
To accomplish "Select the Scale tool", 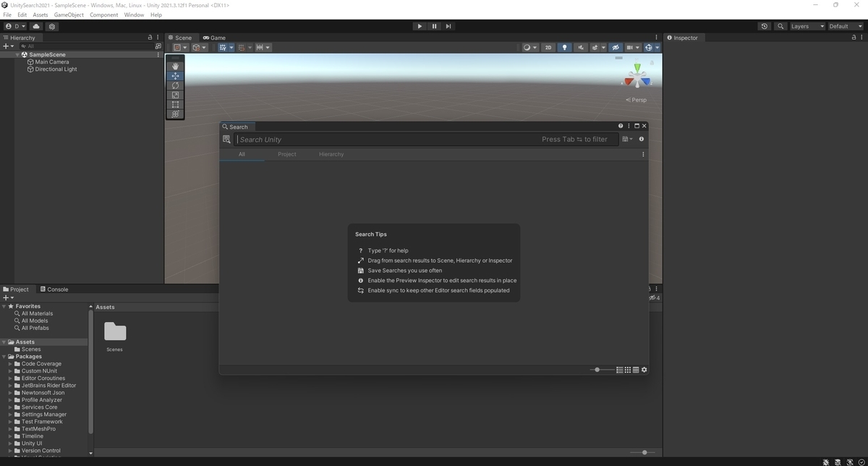I will pyautogui.click(x=175, y=94).
